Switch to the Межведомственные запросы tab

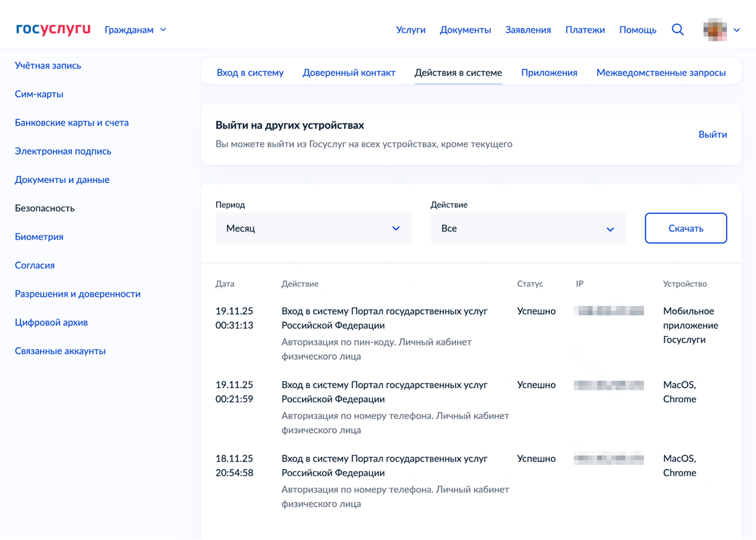661,73
